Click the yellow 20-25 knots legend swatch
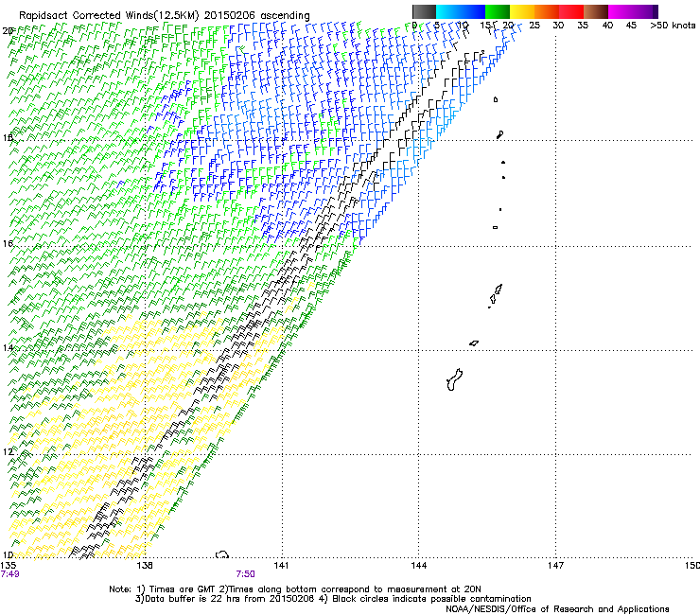 point(522,11)
